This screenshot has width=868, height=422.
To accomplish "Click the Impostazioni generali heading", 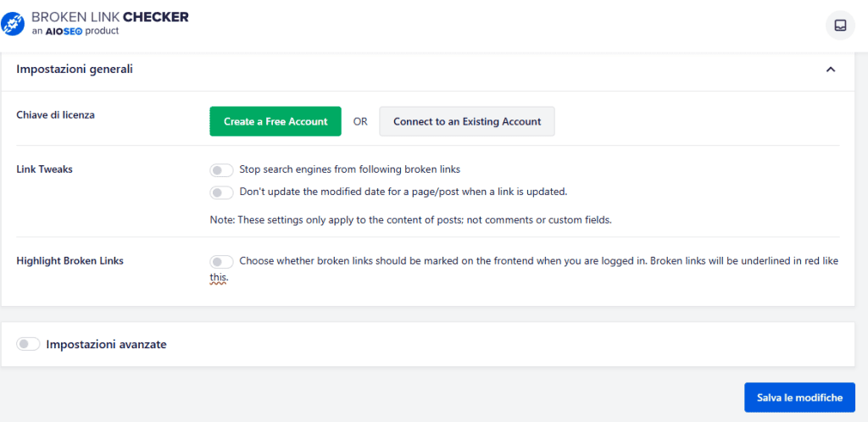I will [x=75, y=69].
